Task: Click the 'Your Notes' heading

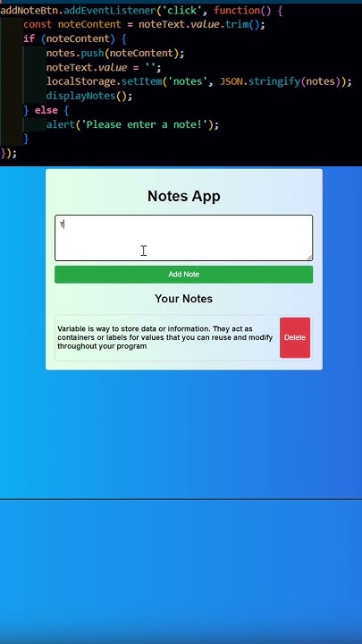Action: coord(183,299)
